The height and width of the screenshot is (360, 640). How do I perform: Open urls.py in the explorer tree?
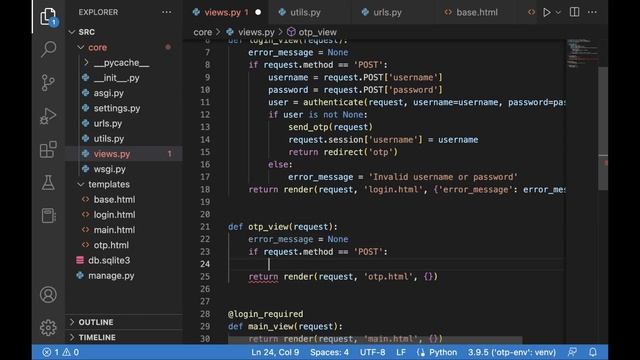point(108,123)
